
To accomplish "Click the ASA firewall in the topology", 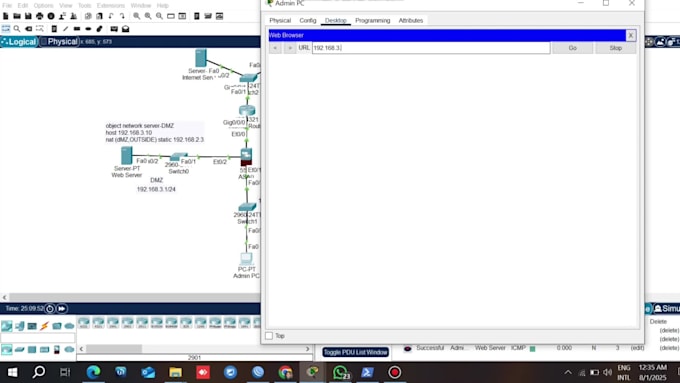I will coord(246,157).
